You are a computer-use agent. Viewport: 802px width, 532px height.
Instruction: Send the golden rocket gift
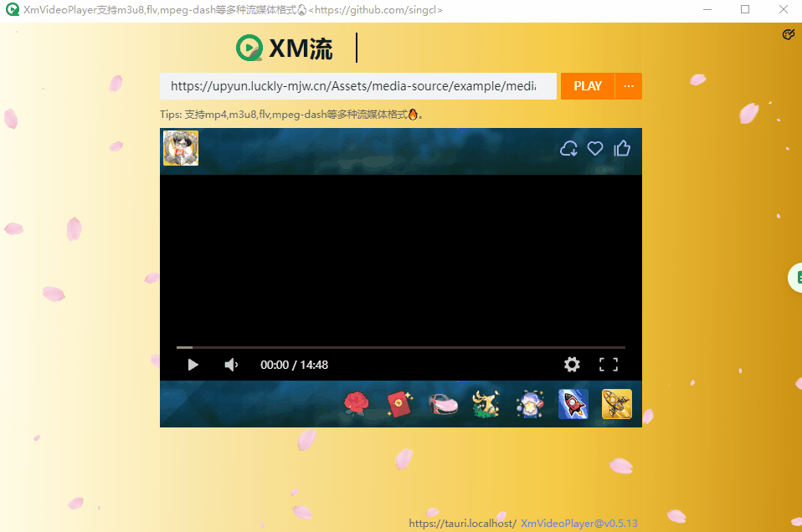point(617,405)
